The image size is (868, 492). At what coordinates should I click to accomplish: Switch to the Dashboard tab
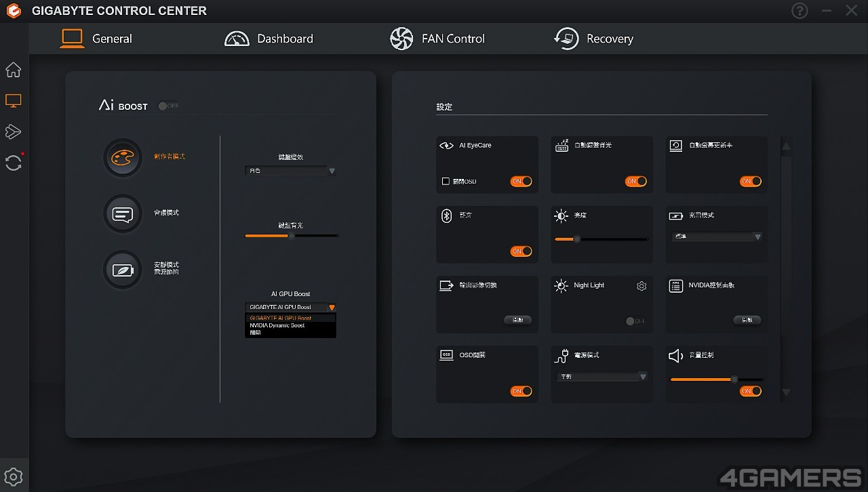click(x=269, y=39)
